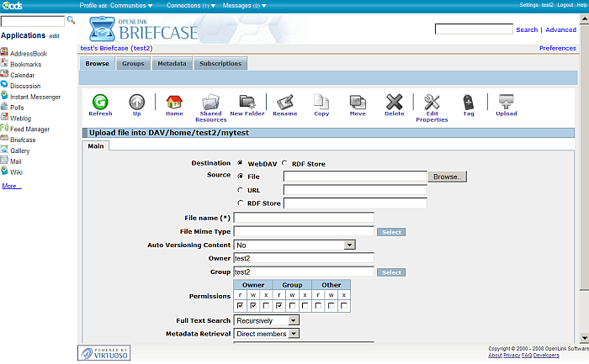Open Weblog in Applications sidebar

point(21,119)
